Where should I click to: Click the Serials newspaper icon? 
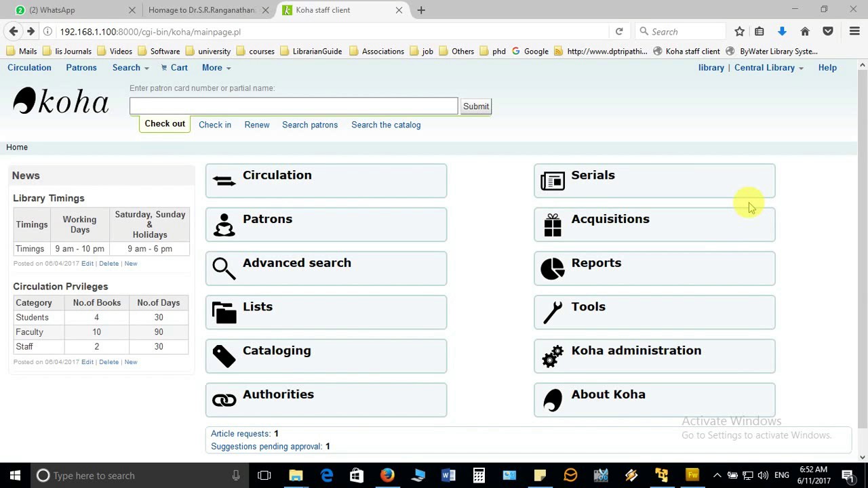(553, 180)
